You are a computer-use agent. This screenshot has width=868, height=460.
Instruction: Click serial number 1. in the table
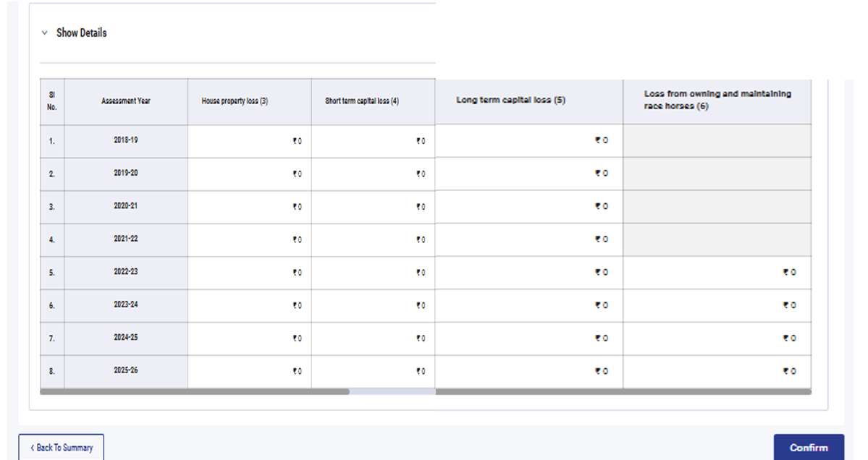(52, 142)
